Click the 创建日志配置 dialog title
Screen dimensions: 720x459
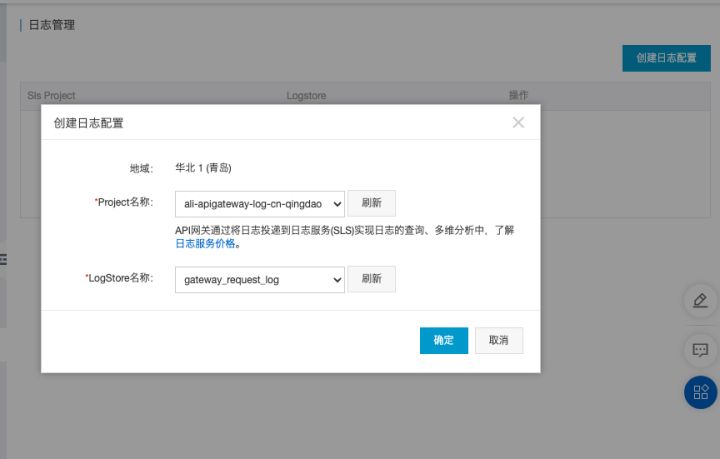89,123
